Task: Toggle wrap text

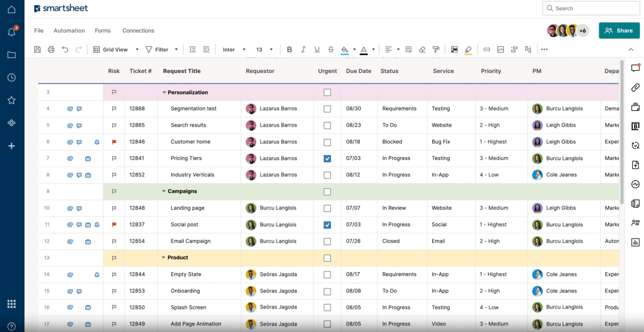Action: point(408,49)
